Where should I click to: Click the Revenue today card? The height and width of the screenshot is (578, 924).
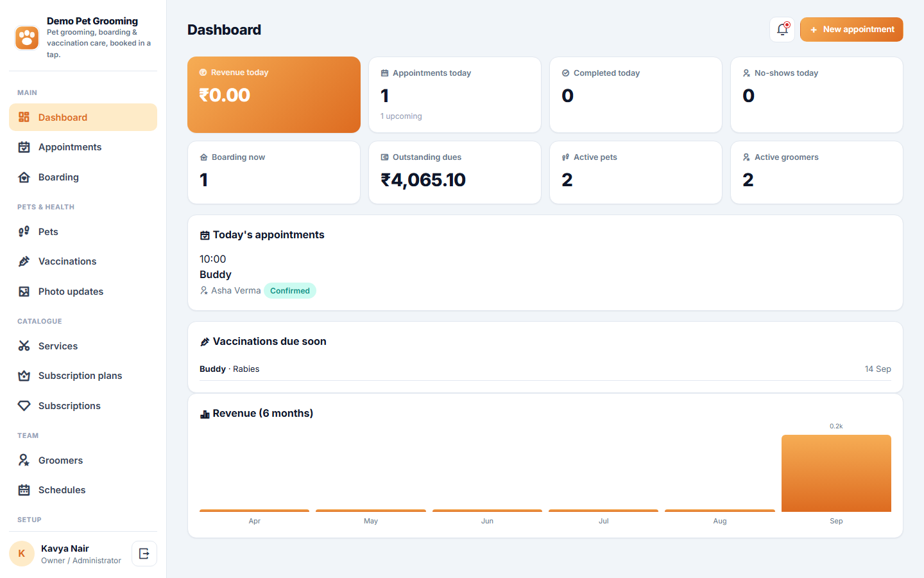[274, 95]
